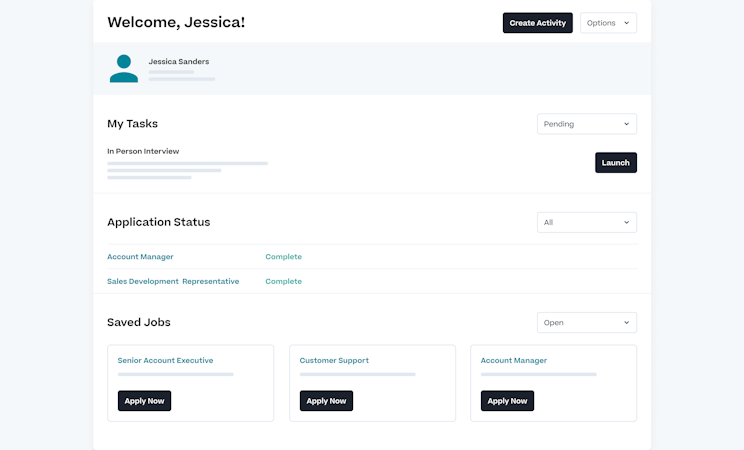The height and width of the screenshot is (450, 744).
Task: Open Senior Account Executive saved job
Action: tap(165, 360)
